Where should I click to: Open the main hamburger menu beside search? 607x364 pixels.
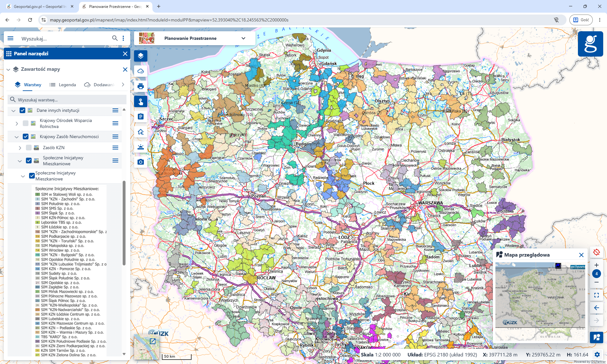(x=10, y=38)
